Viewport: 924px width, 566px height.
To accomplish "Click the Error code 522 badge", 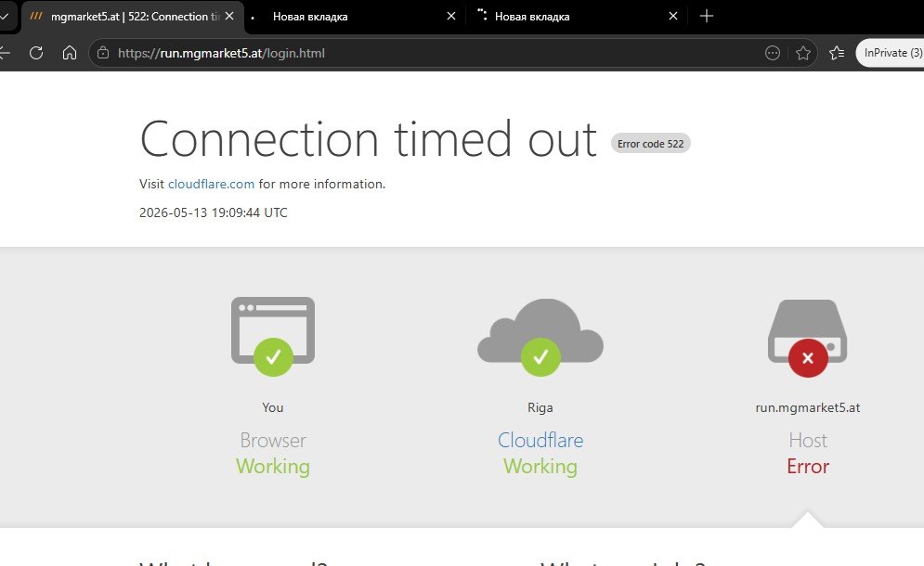I will (651, 144).
